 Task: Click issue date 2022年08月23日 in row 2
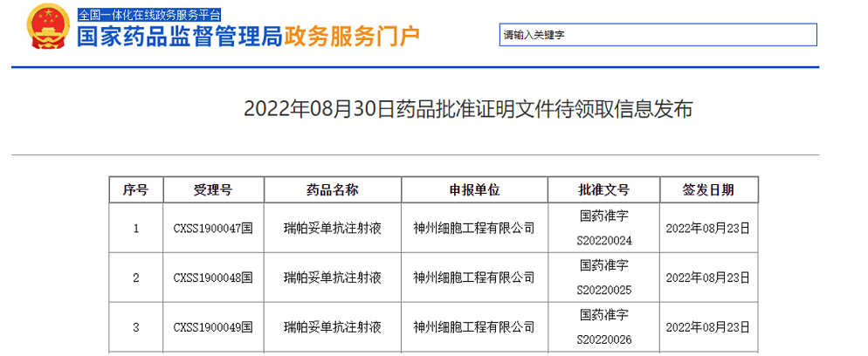tap(708, 277)
